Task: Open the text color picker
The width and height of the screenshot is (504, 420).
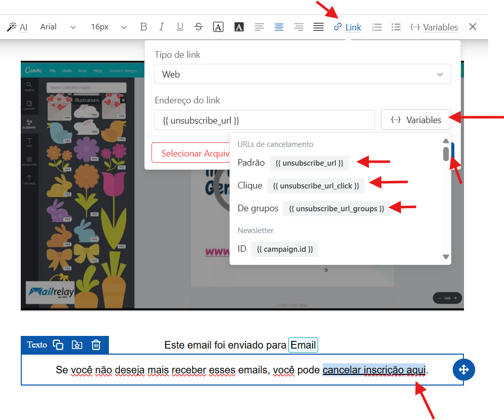Action: point(218,27)
